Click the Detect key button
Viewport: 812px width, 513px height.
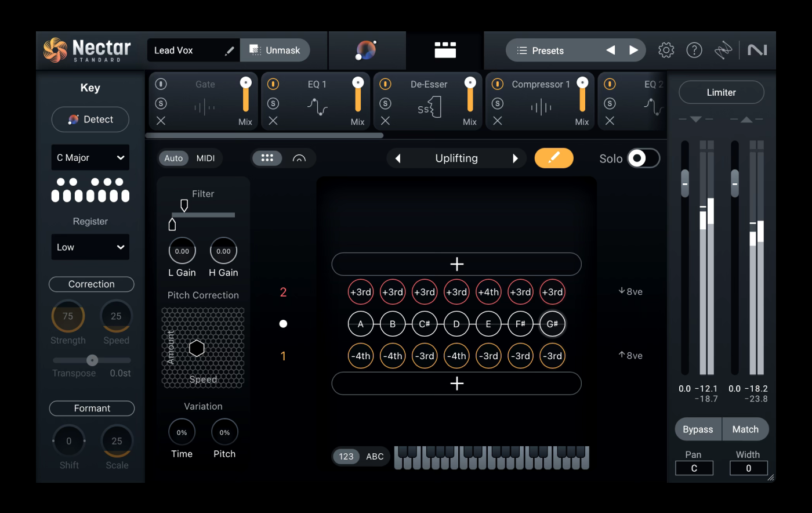90,120
